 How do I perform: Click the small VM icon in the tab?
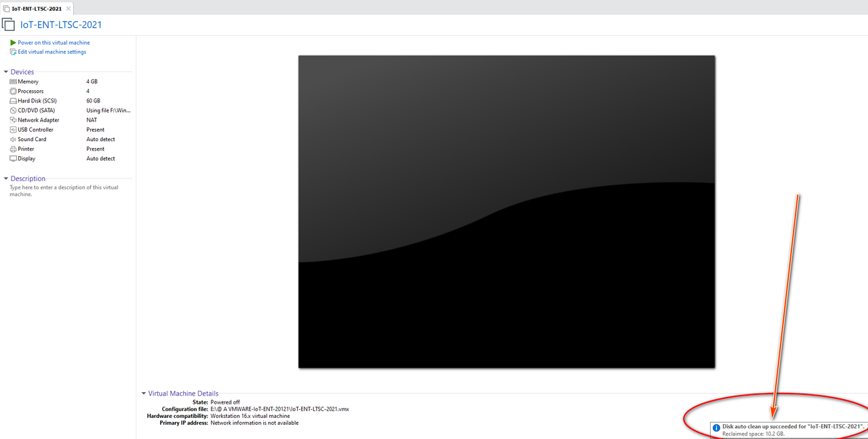click(6, 8)
